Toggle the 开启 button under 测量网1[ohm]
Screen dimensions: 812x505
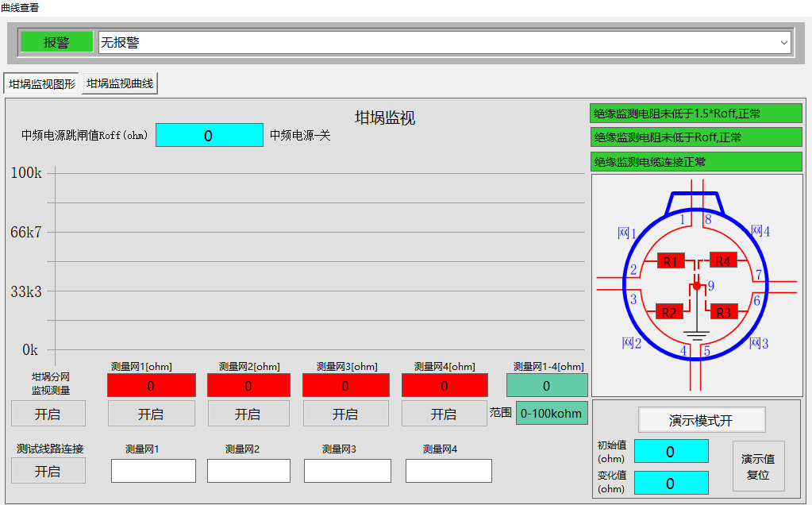click(151, 414)
